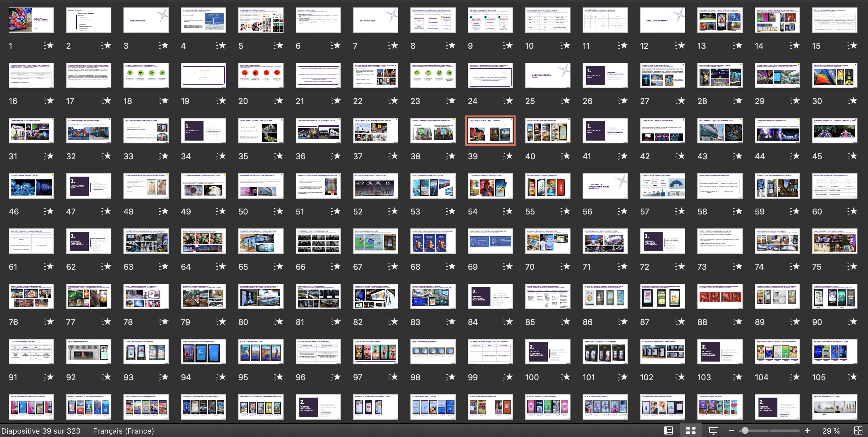
Task: Select the slide 1 cover thumbnail
Action: coord(31,20)
